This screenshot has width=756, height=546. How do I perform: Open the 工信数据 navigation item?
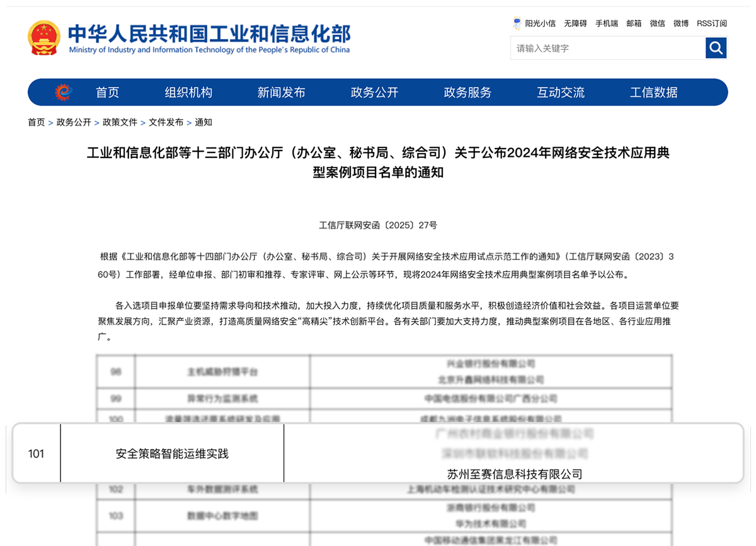click(x=653, y=93)
